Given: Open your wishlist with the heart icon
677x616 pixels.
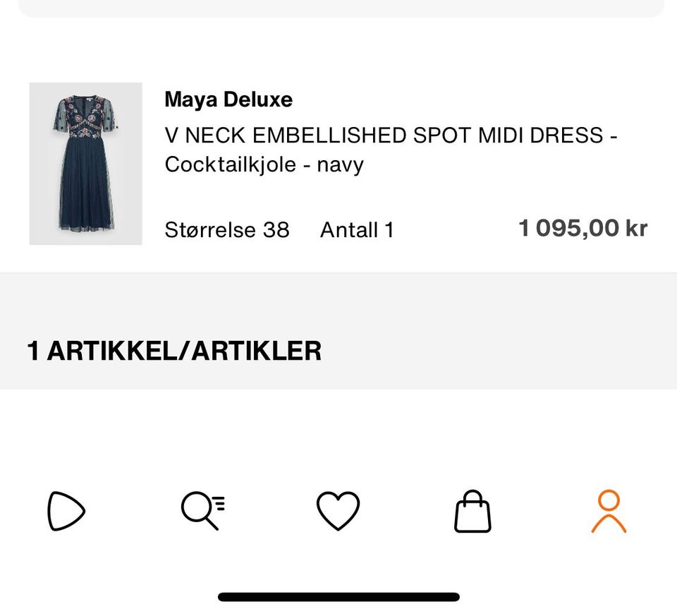Looking at the screenshot, I should (338, 511).
